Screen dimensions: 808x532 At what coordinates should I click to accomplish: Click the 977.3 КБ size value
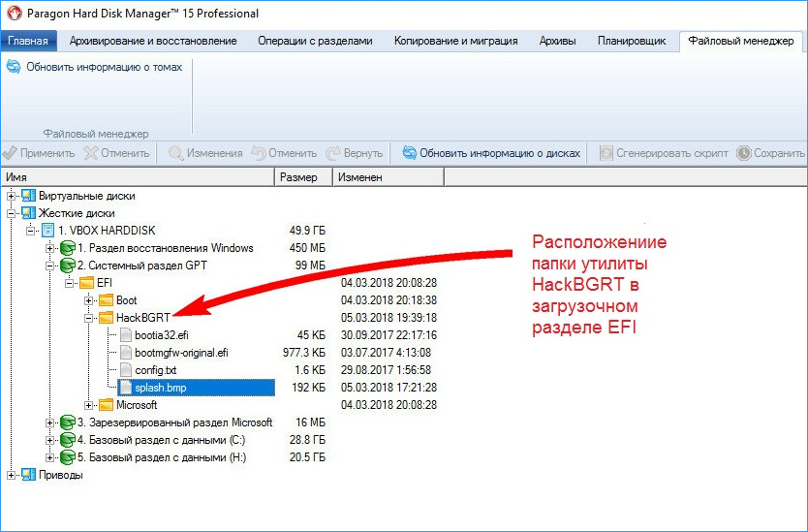[304, 353]
